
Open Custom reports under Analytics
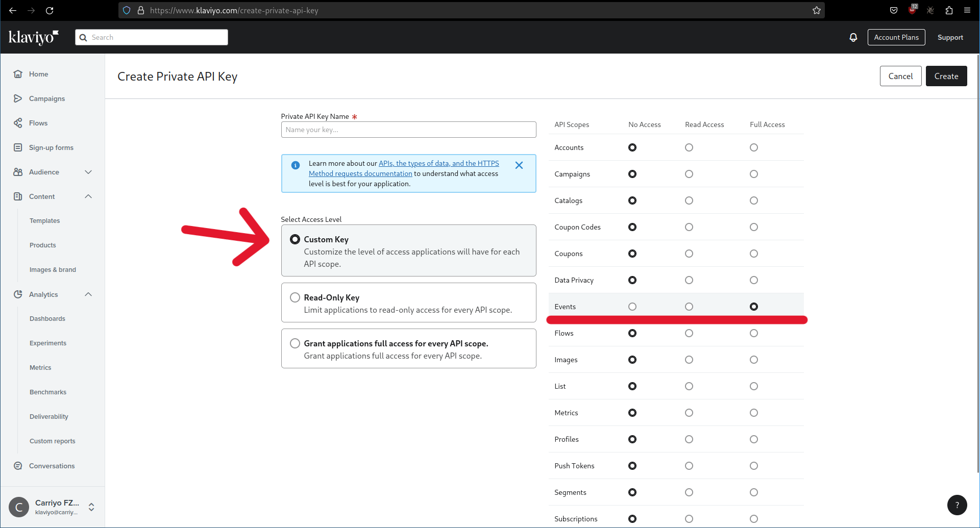coord(53,441)
